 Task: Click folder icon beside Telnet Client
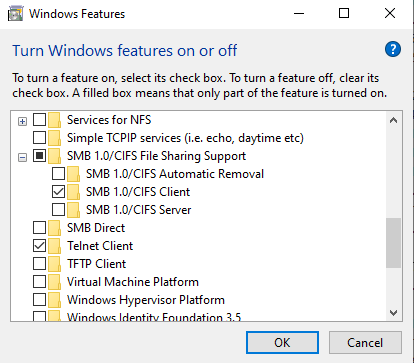pyautogui.click(x=54, y=246)
